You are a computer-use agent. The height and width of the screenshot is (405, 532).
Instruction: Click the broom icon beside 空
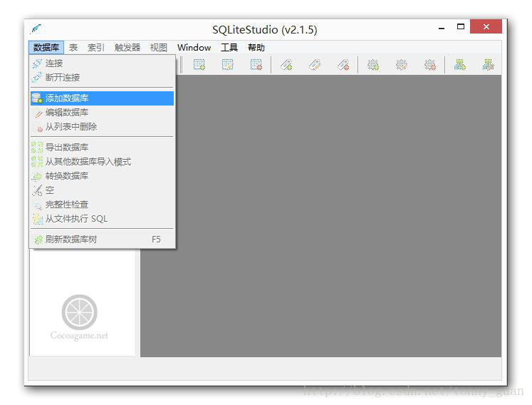37,190
